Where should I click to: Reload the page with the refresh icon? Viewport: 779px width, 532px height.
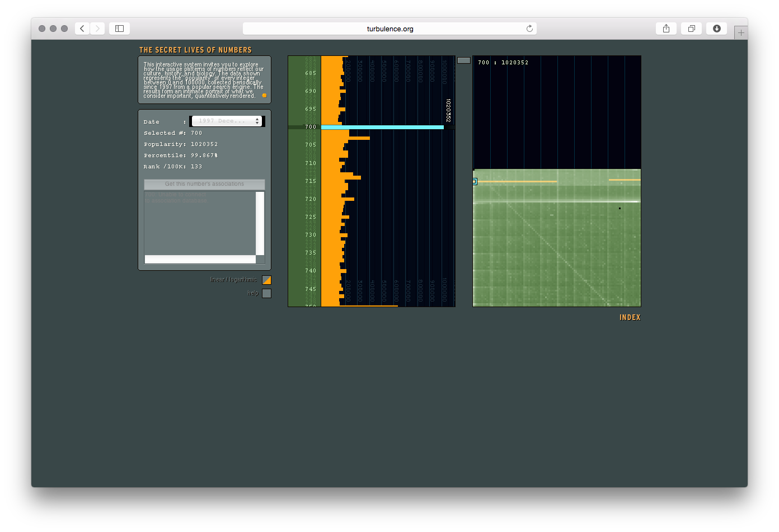(x=529, y=29)
